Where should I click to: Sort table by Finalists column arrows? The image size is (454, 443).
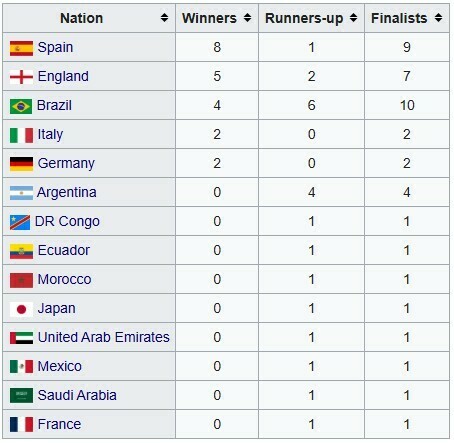pyautogui.click(x=439, y=18)
